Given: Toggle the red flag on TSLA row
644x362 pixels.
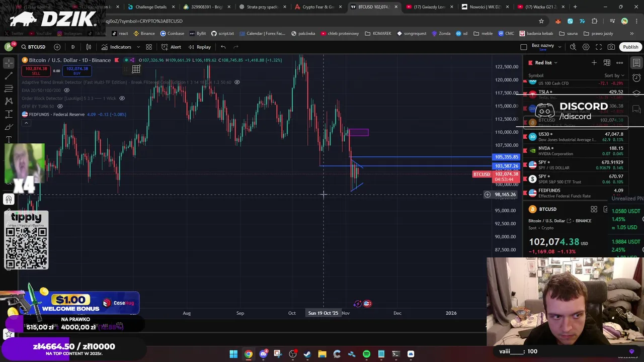Looking at the screenshot, I should (x=526, y=94).
